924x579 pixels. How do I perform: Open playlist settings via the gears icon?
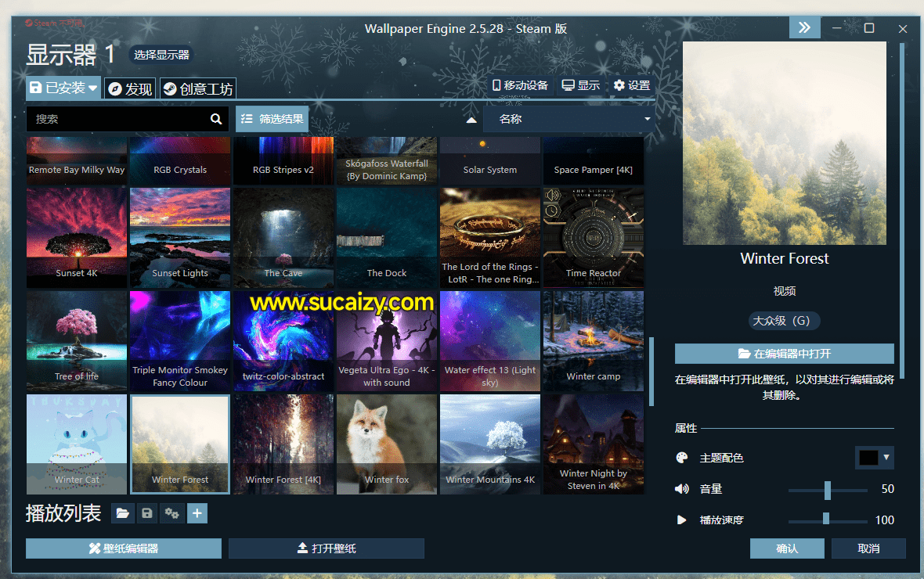pos(172,513)
